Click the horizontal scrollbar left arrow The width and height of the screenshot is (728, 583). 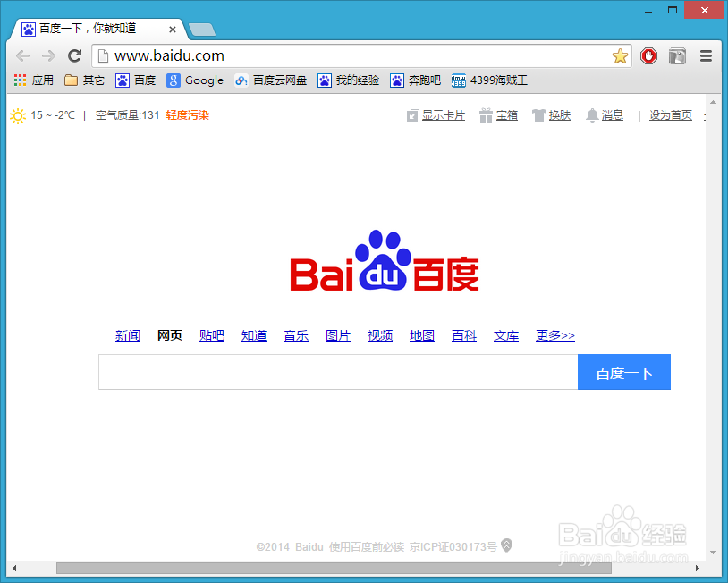click(x=14, y=568)
